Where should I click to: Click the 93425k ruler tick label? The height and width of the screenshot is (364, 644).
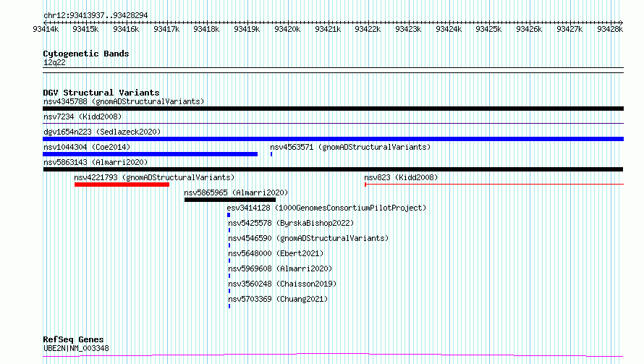tap(488, 30)
